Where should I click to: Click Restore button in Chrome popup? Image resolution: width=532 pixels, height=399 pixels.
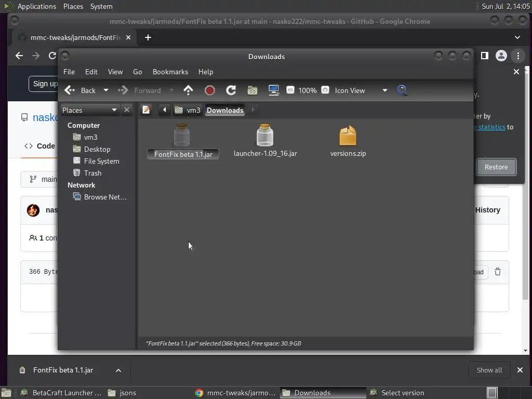tap(496, 167)
